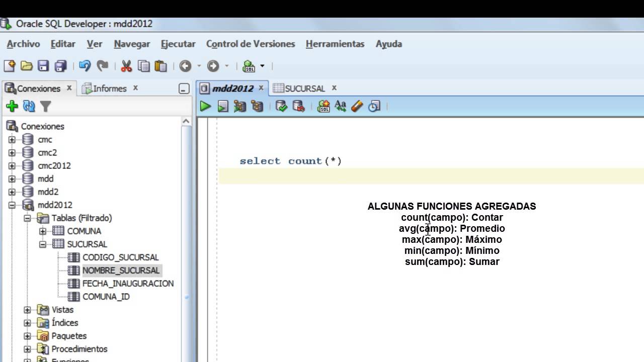Add new connection with green plus
This screenshot has height=362, width=644.
pyautogui.click(x=12, y=106)
